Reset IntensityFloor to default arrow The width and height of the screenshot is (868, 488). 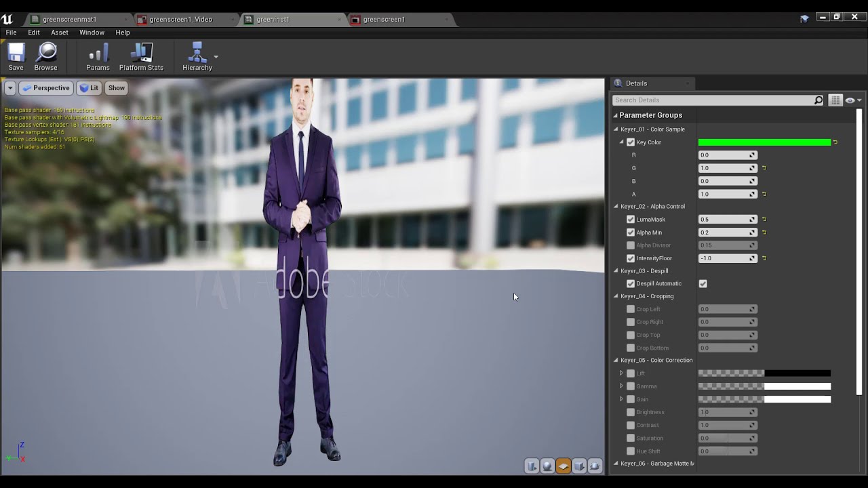coord(764,258)
